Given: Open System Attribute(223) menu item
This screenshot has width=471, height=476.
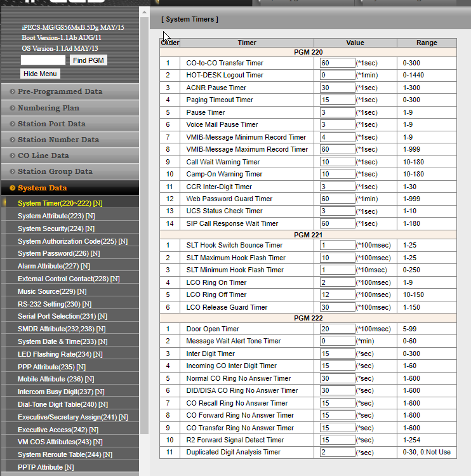Looking at the screenshot, I should pos(56,216).
